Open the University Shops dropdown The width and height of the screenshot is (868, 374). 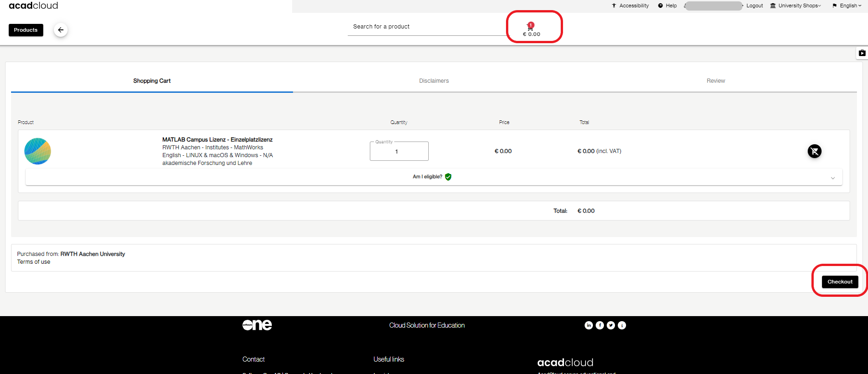796,6
